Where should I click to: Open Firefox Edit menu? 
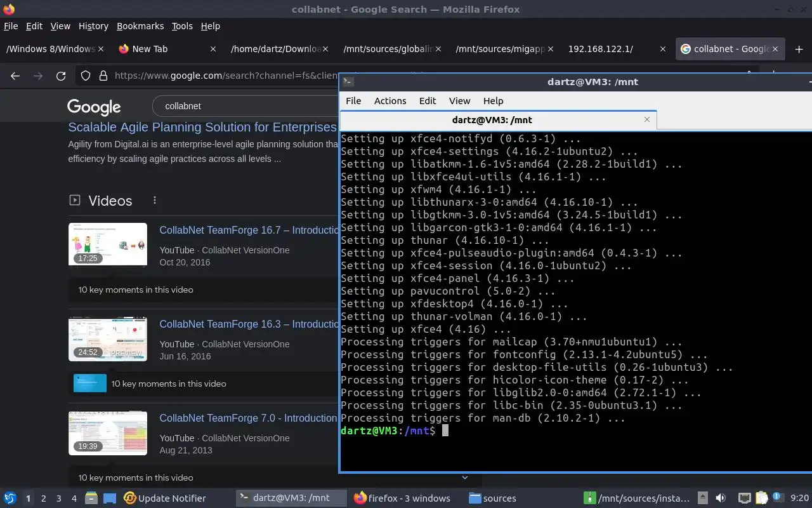(34, 26)
